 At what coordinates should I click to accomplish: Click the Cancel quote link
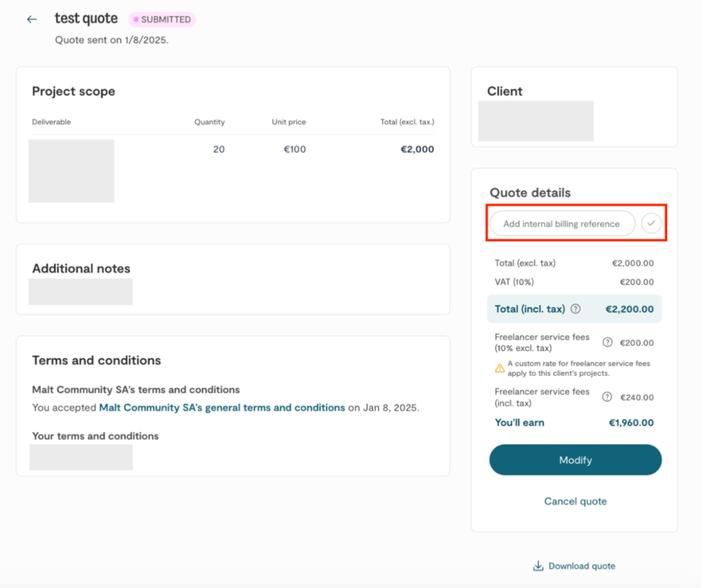pyautogui.click(x=575, y=501)
